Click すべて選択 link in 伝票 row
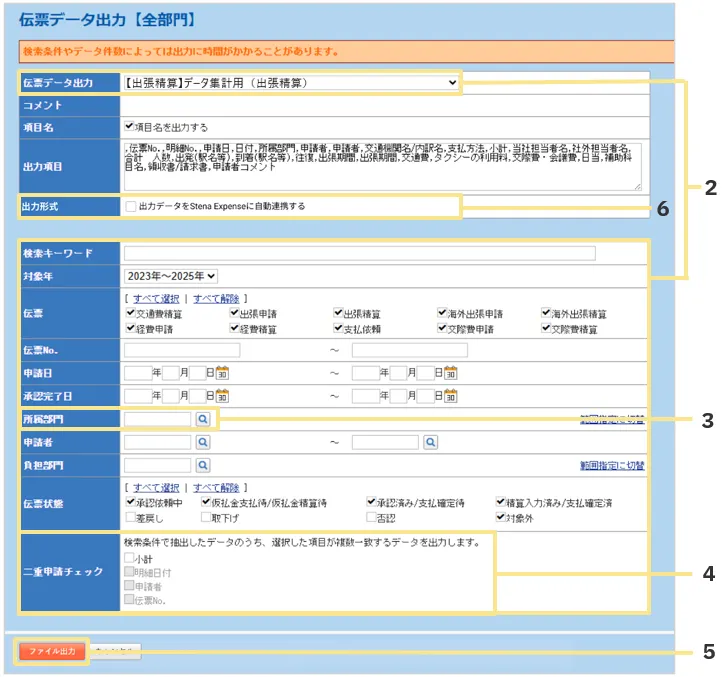The image size is (724, 677). pyautogui.click(x=156, y=299)
